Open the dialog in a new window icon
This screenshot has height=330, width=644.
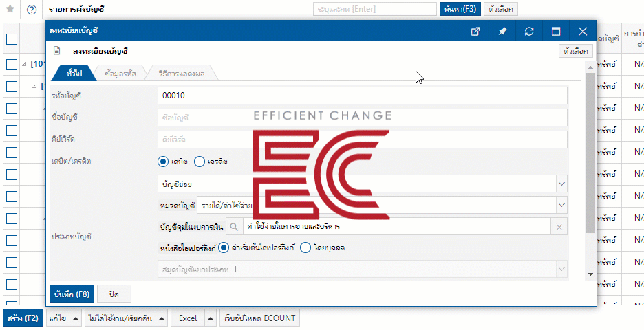pyautogui.click(x=475, y=31)
